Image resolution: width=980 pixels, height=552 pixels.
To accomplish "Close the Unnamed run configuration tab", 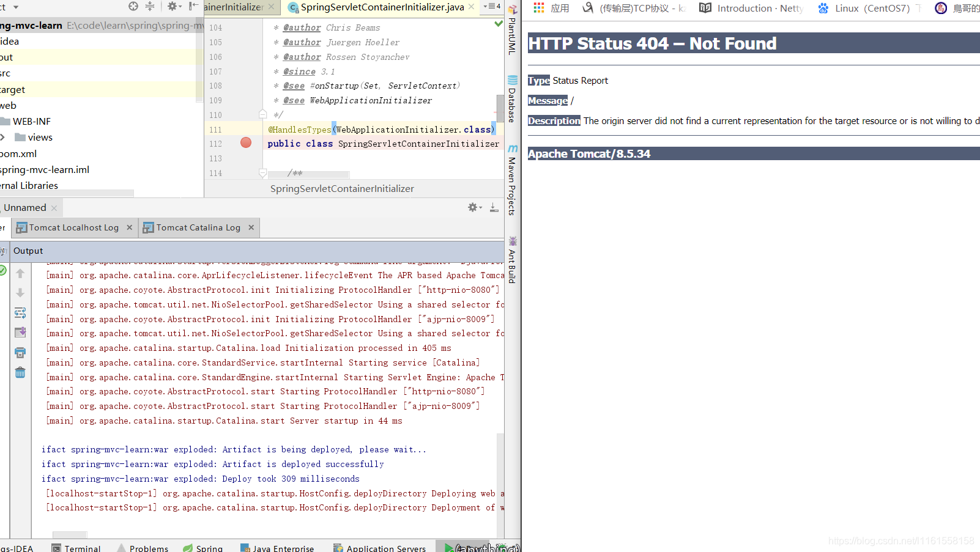I will coord(54,208).
